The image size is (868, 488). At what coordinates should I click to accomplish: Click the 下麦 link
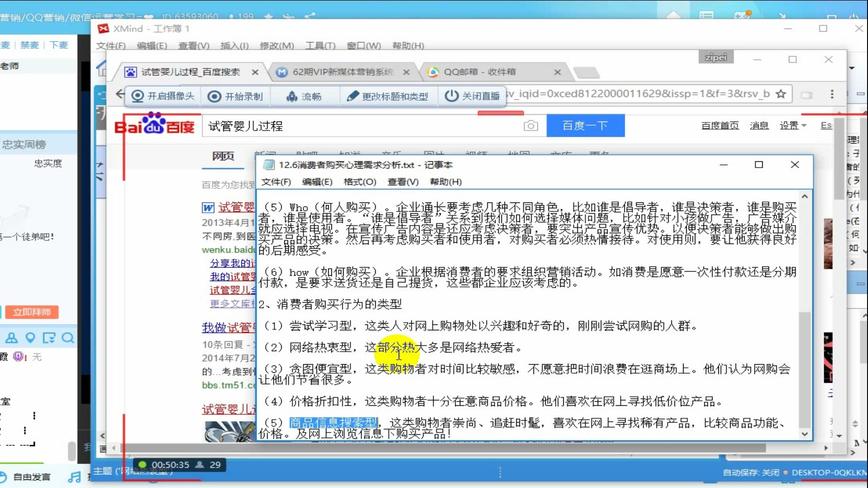[59, 45]
